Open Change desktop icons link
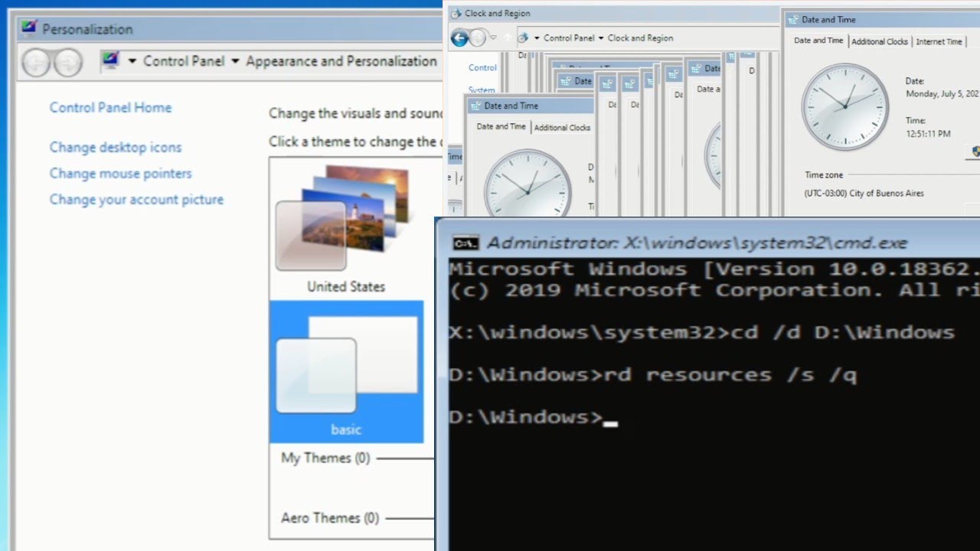The image size is (980, 551). (116, 147)
